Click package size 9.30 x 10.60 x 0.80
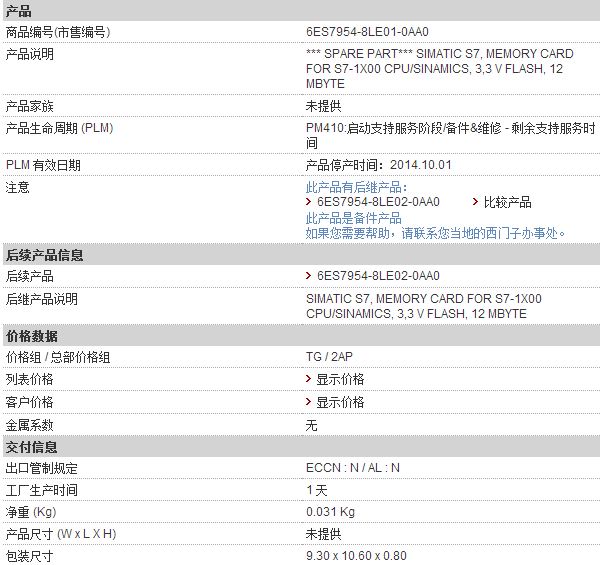Screen dimensions: 600x565 click(x=356, y=556)
